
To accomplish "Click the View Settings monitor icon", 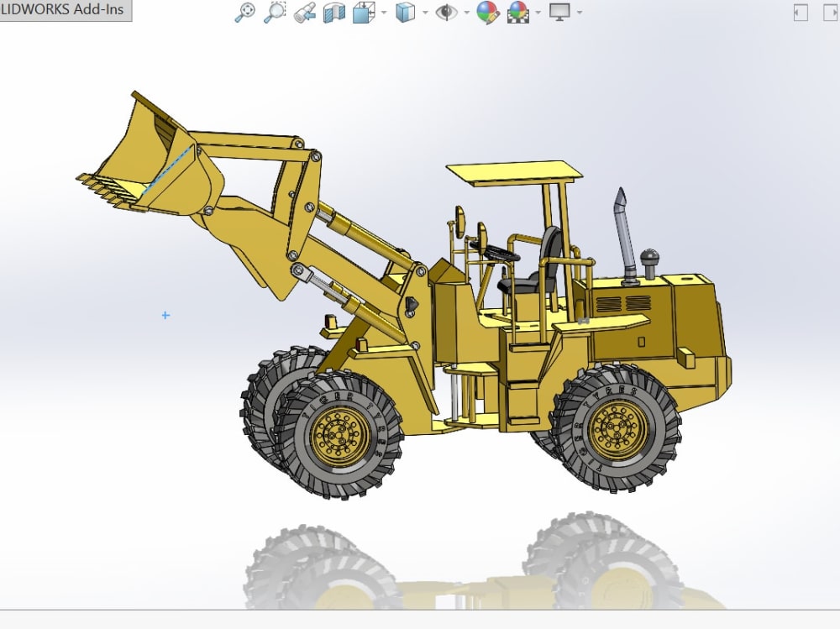I will tap(559, 12).
